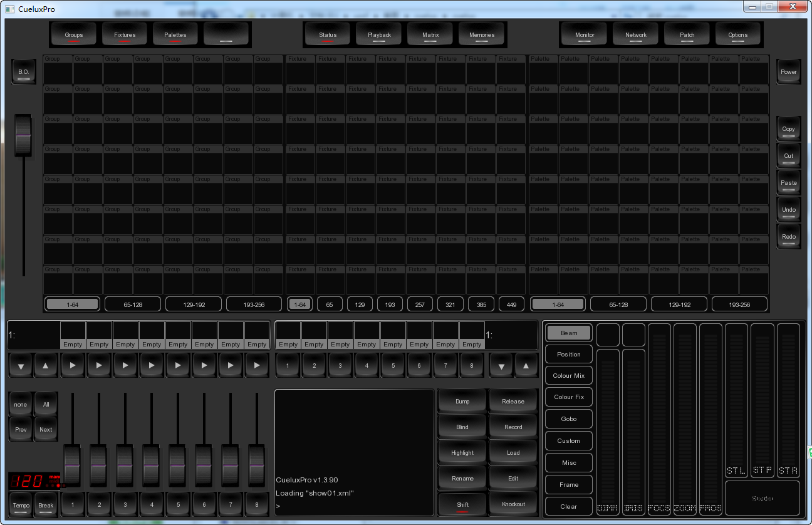Open the Matrix tab
Screen dimensions: 812x525
(x=430, y=34)
